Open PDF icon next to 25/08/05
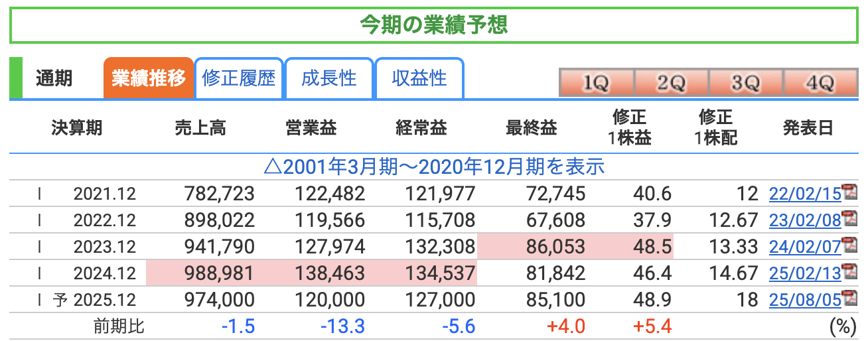 (x=849, y=299)
